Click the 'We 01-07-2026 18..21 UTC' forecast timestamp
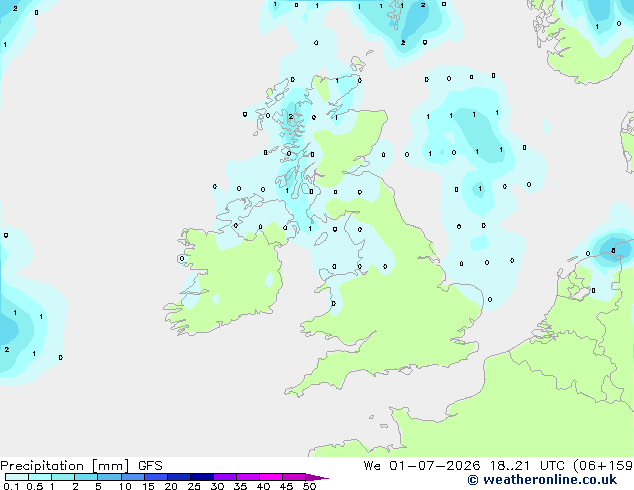 coord(466,466)
